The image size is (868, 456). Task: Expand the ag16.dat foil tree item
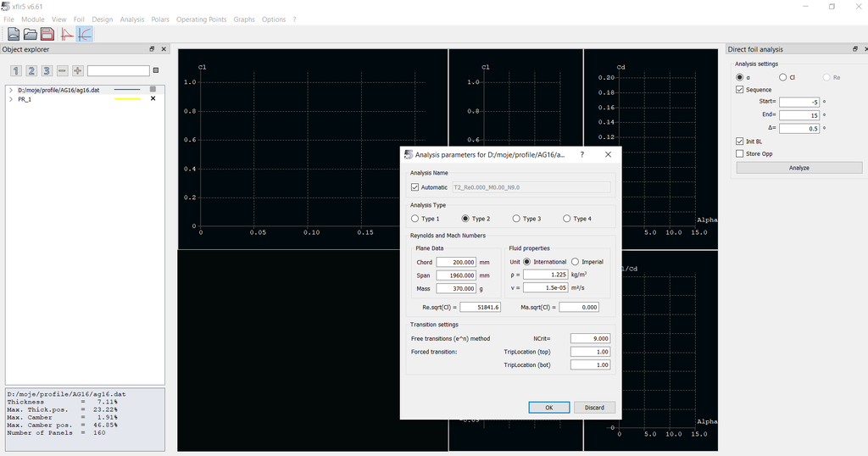10,90
